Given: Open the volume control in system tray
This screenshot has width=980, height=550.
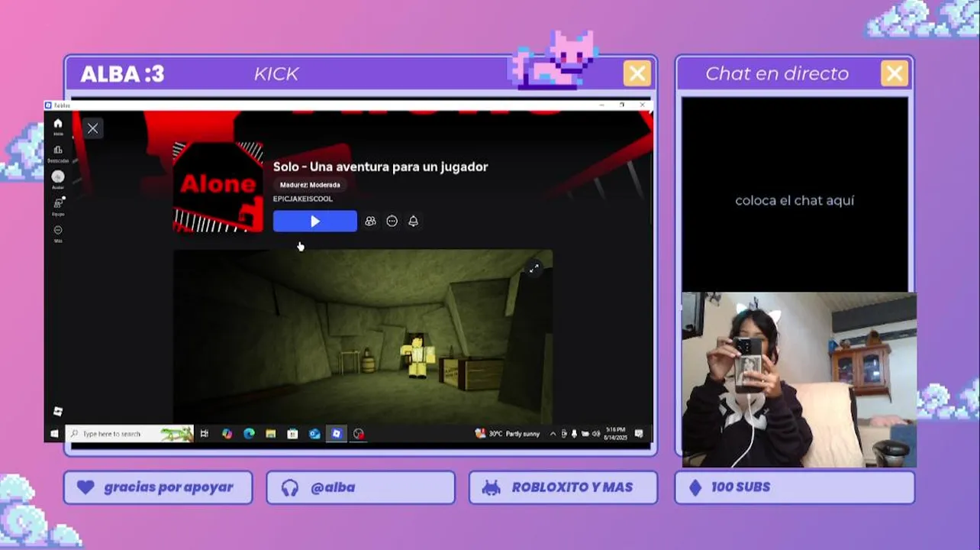Looking at the screenshot, I should click(595, 433).
